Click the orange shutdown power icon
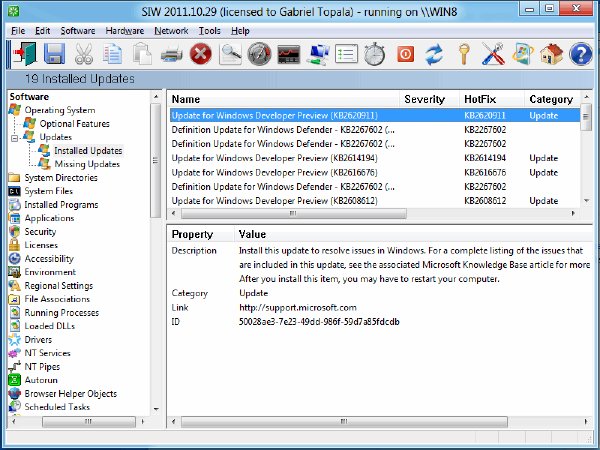 click(x=406, y=54)
